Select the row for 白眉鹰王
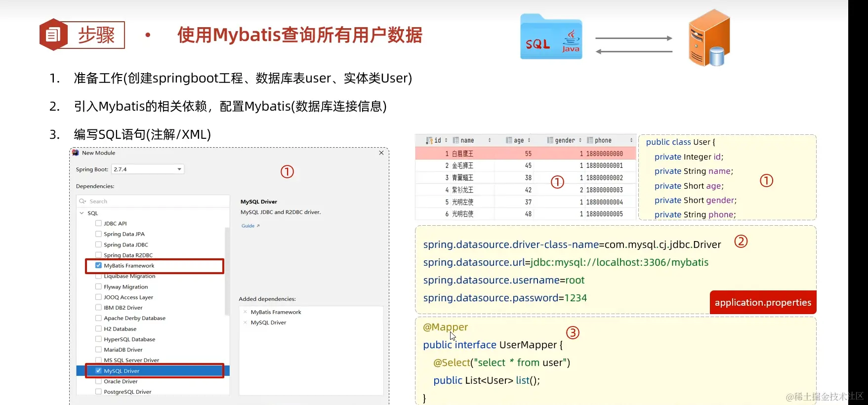Image resolution: width=868 pixels, height=405 pixels. coord(526,154)
